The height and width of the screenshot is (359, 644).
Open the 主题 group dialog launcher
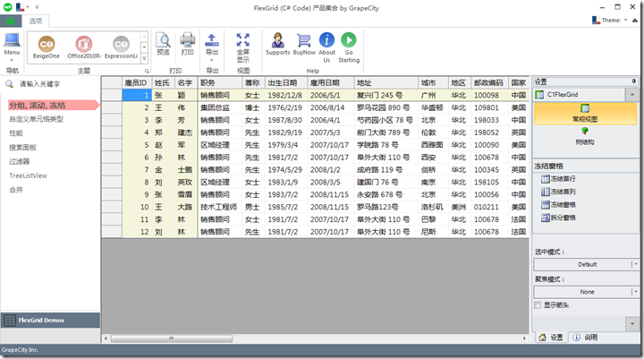pos(147,71)
